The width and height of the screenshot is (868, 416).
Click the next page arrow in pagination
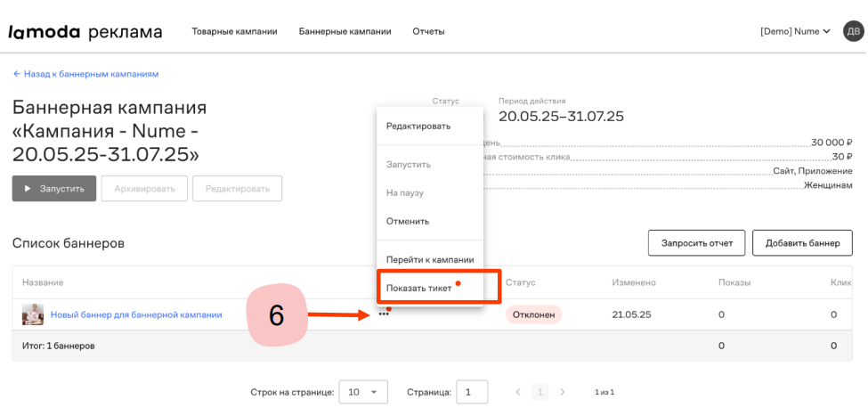(563, 392)
